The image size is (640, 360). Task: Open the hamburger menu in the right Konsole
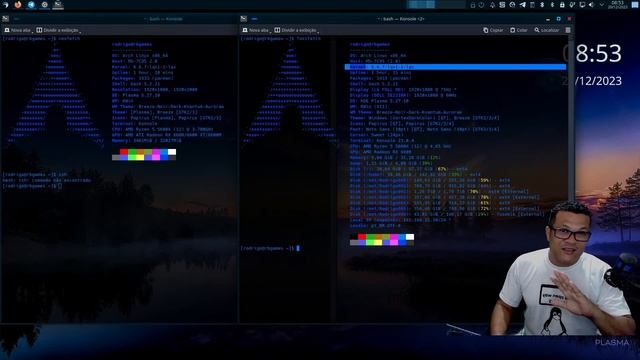568,30
